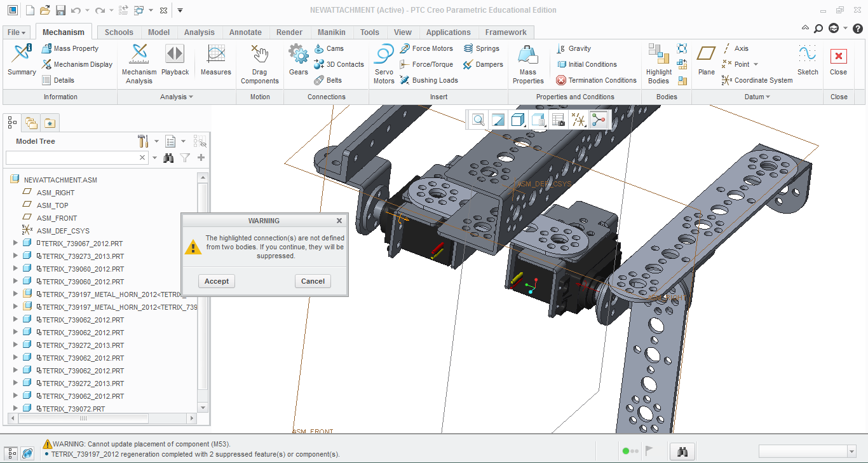868x463 pixels.
Task: Switch to the Schools tab
Action: click(x=119, y=32)
